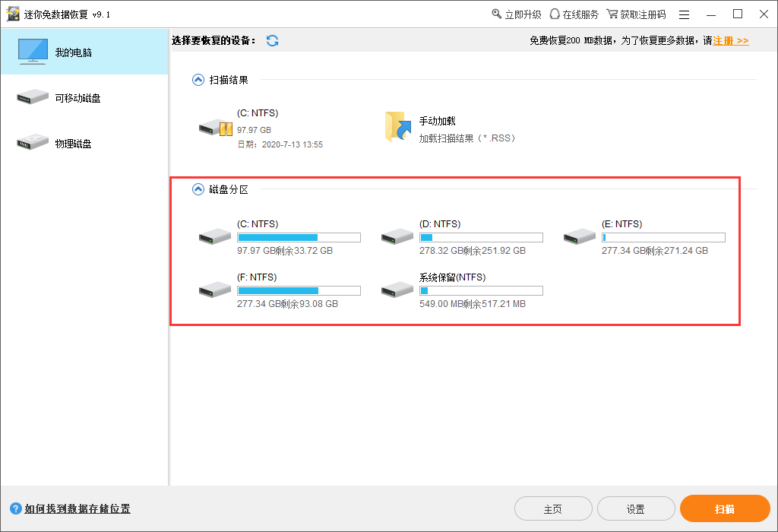
Task: Click 277.34 GB剩余93.08 GB text
Action: pyautogui.click(x=287, y=304)
